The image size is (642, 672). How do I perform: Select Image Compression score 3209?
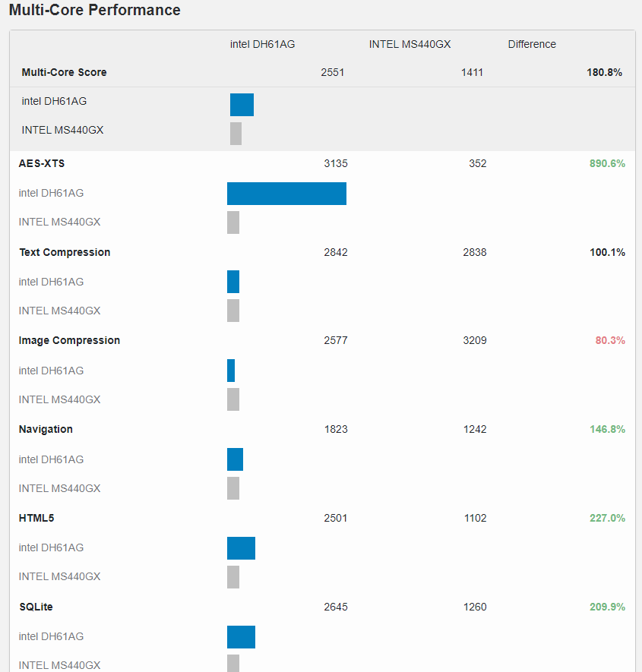click(475, 340)
